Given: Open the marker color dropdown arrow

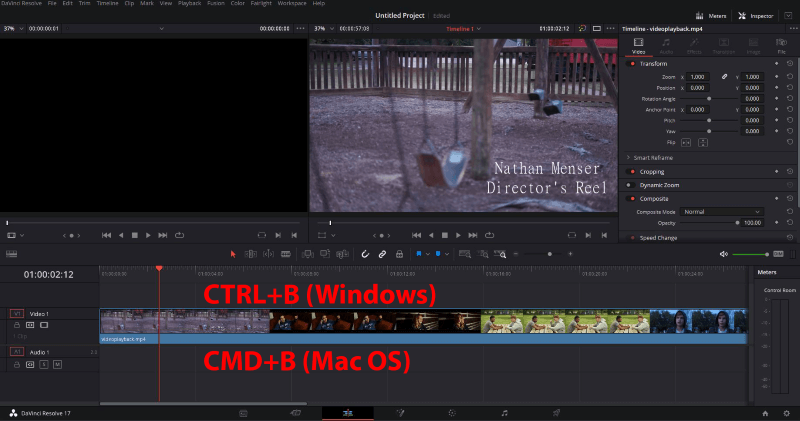Looking at the screenshot, I should click(447, 254).
